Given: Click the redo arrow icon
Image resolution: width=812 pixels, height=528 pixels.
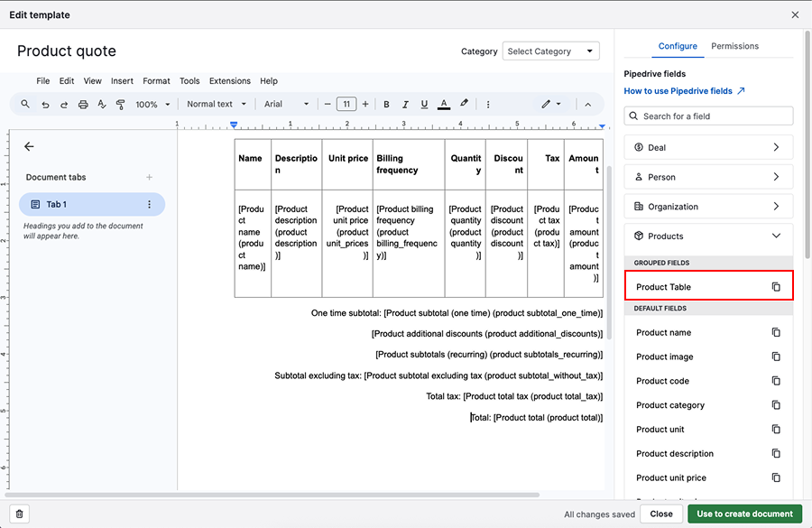Looking at the screenshot, I should [64, 105].
